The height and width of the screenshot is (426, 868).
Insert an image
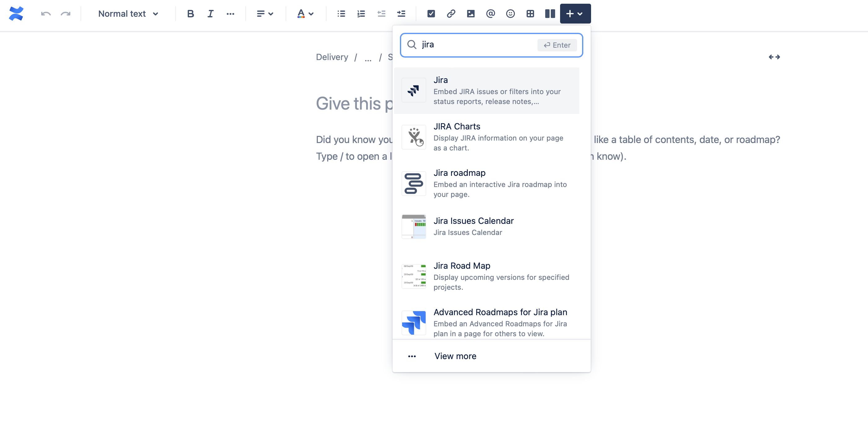coord(471,14)
